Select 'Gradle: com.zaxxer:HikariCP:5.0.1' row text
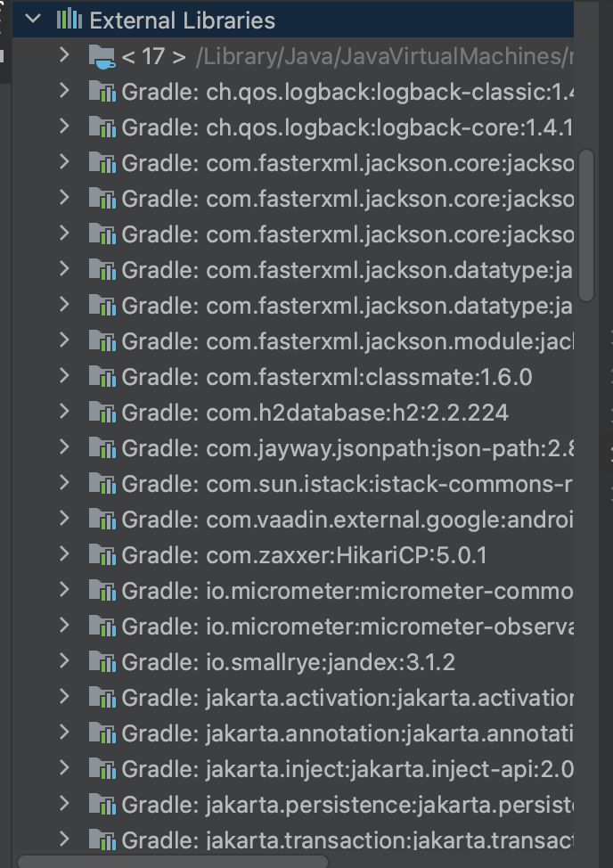Viewport: 613px width, 868px height. 305,554
